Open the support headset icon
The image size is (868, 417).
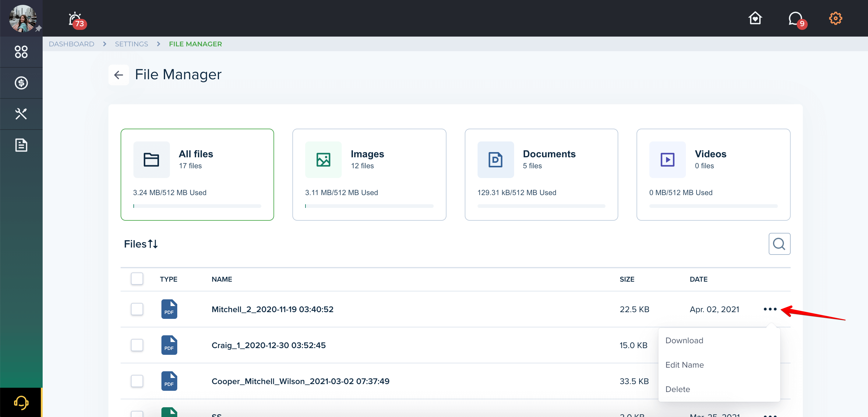tap(21, 402)
